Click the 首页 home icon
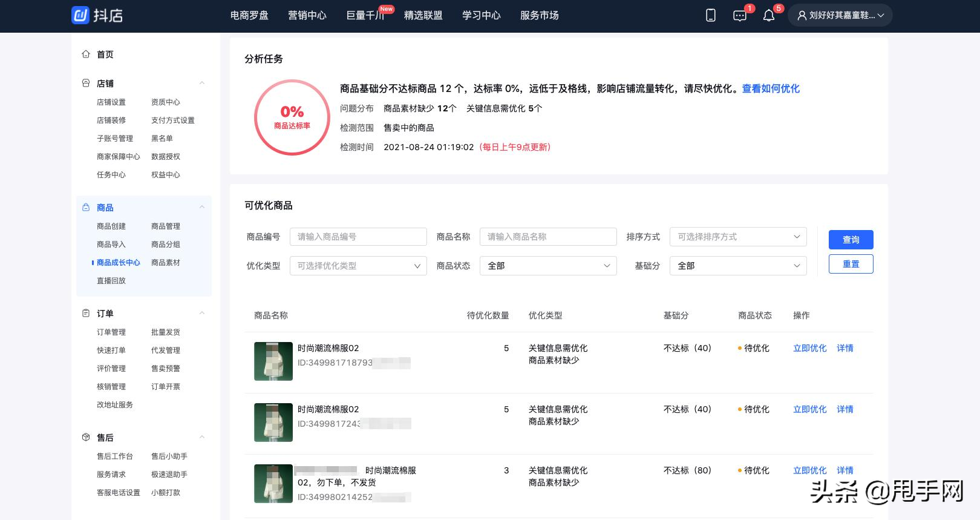The image size is (980, 520). 86,54
